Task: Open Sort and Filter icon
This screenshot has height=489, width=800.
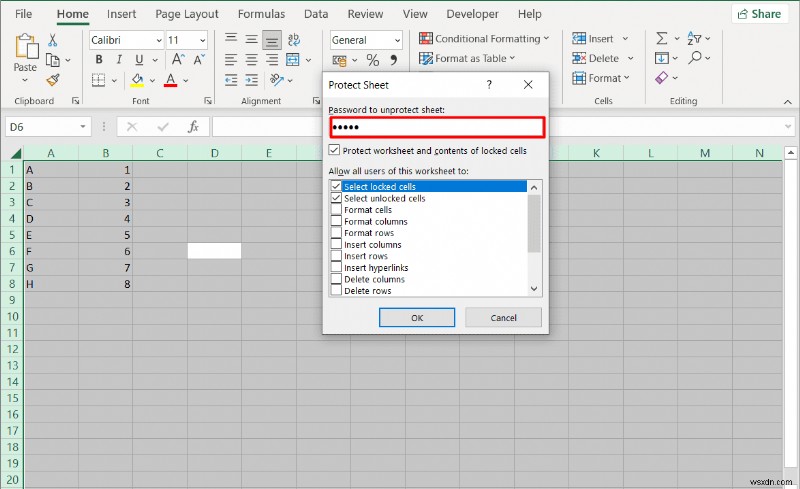Action: [694, 38]
